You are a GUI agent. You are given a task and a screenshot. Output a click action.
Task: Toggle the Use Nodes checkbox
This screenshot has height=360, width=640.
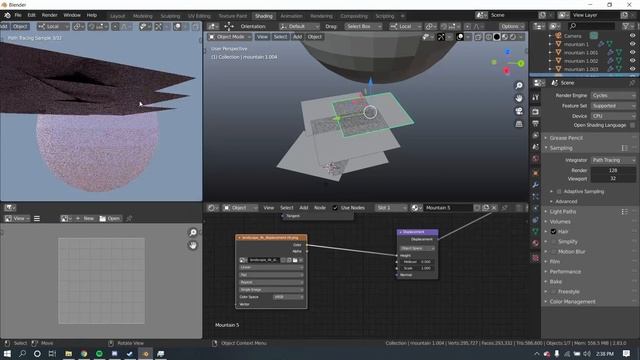tap(335, 208)
